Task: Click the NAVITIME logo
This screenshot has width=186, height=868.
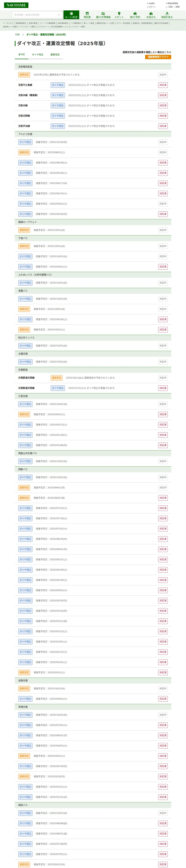Action: coord(16,5)
